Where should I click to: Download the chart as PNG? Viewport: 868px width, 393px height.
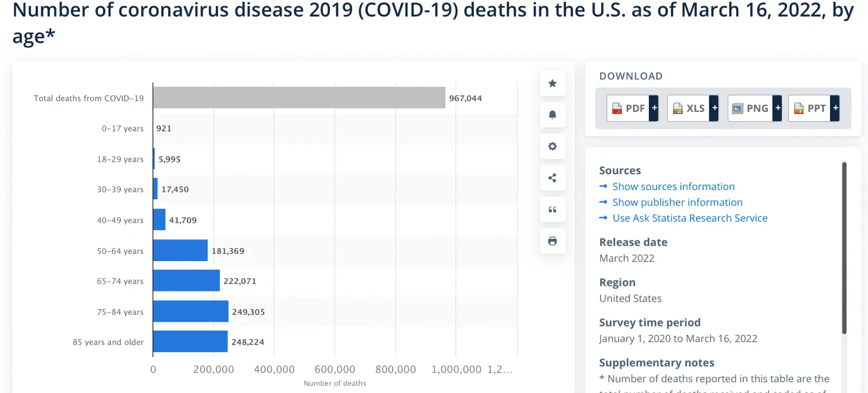[751, 108]
